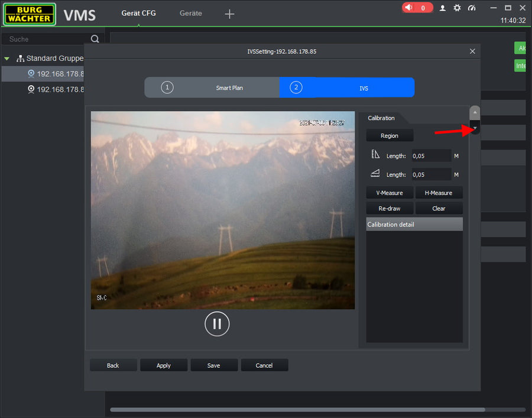Open settings via the gear icon
Image resolution: width=532 pixels, height=418 pixels.
click(x=457, y=8)
